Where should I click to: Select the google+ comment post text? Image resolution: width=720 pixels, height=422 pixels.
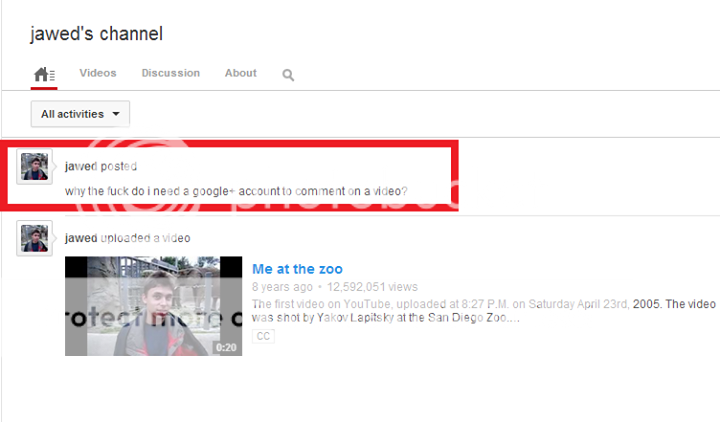(x=236, y=191)
